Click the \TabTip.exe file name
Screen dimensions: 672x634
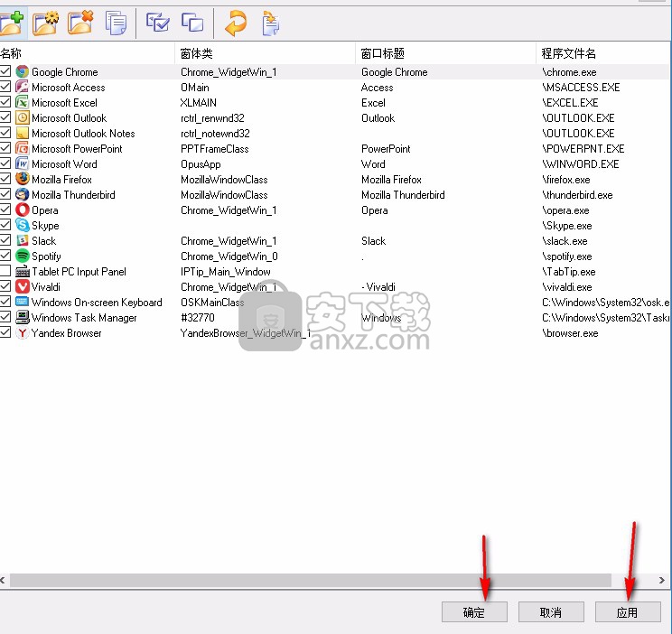(x=569, y=272)
